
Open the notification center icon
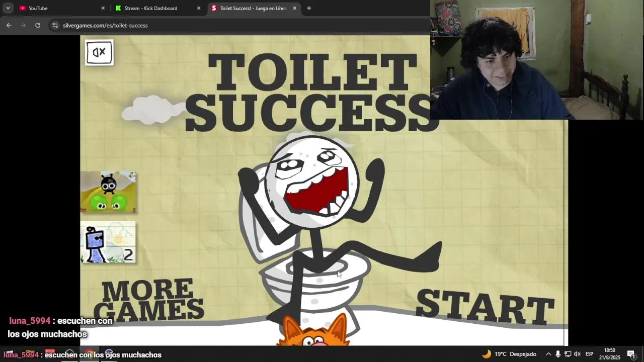(631, 354)
